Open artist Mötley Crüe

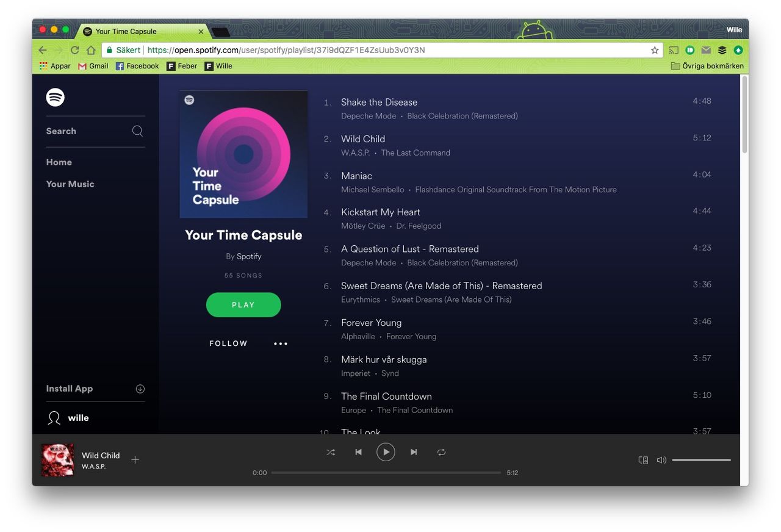(363, 226)
